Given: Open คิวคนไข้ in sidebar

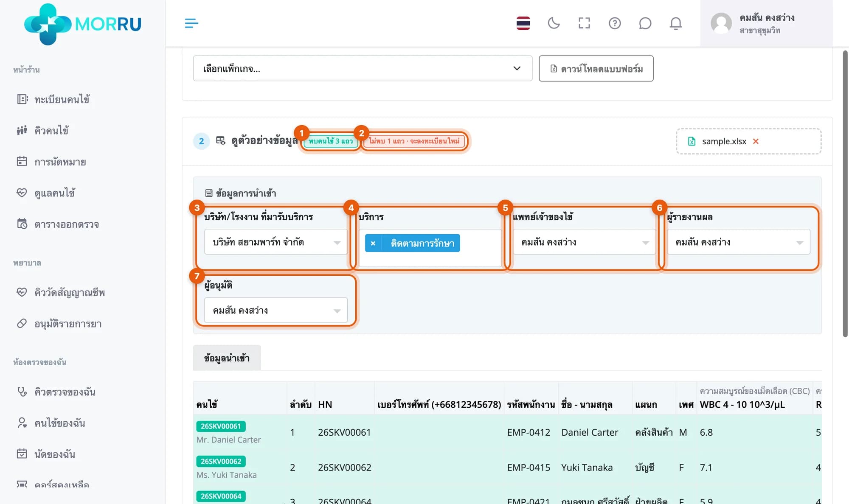Looking at the screenshot, I should 51,130.
